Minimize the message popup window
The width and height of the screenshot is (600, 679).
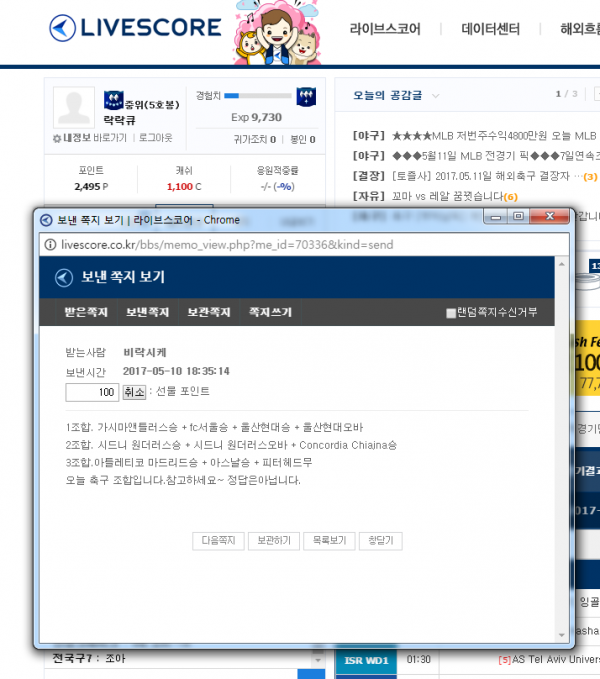coord(496,216)
